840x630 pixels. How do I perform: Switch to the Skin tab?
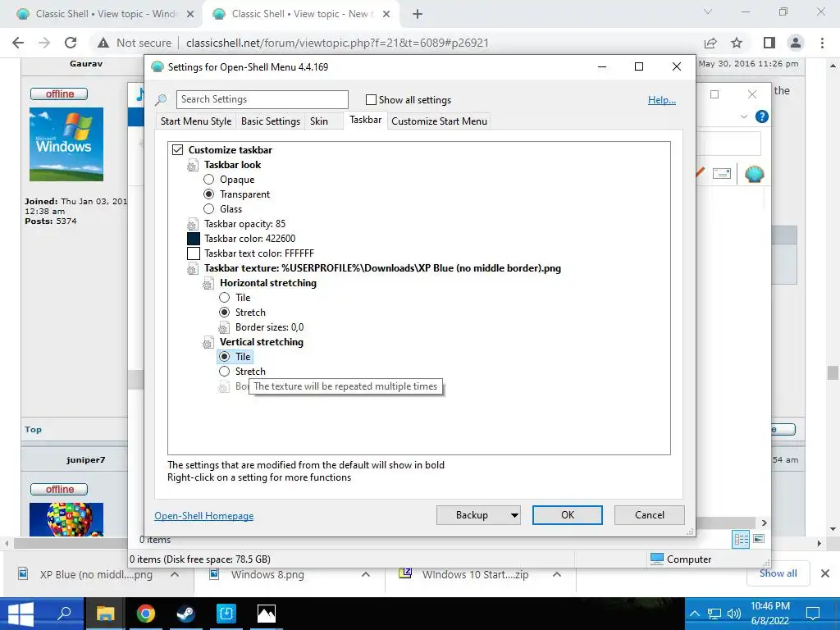[319, 121]
